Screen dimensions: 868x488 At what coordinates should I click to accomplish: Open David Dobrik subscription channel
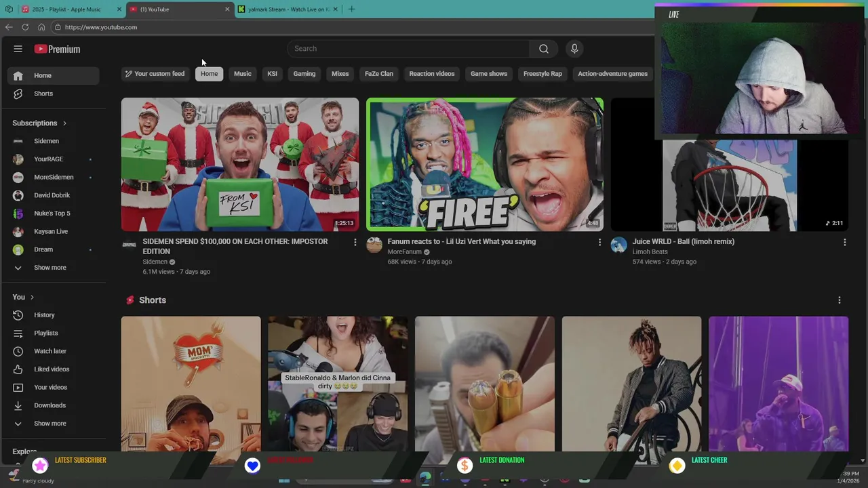point(53,195)
